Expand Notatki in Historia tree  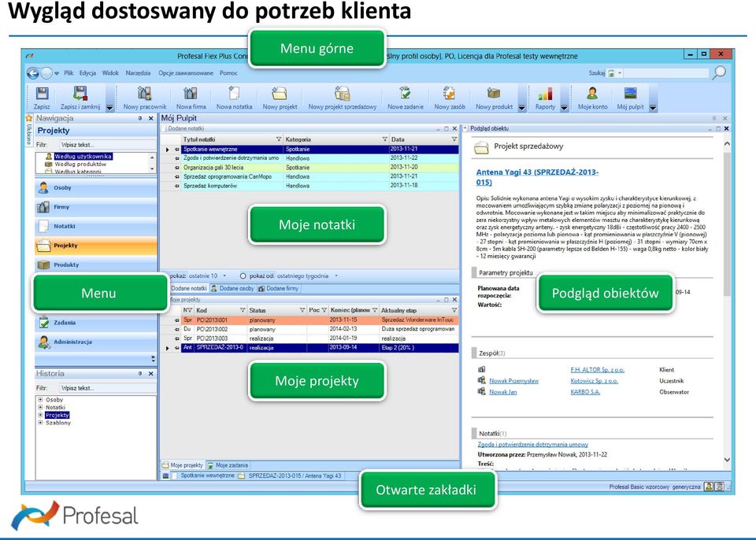coord(40,408)
